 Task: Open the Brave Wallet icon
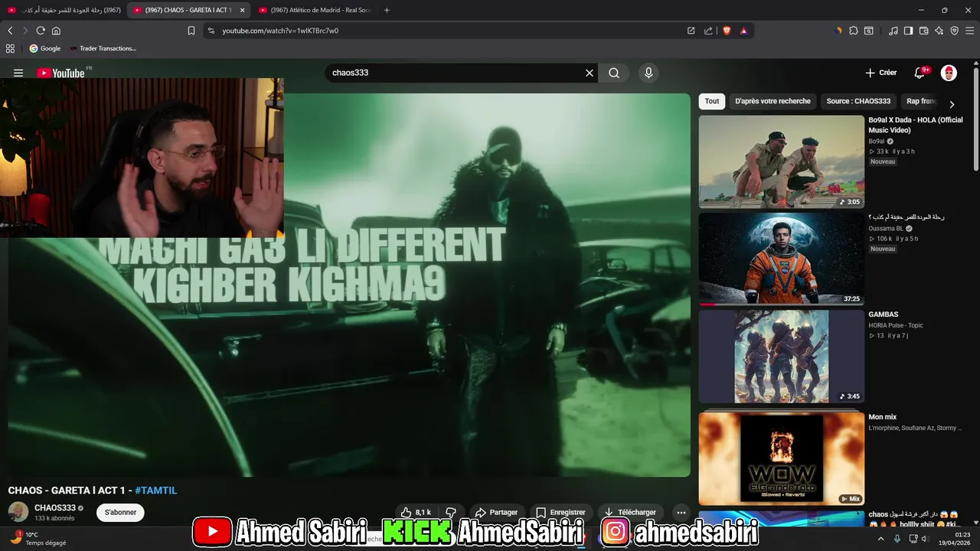click(x=923, y=31)
